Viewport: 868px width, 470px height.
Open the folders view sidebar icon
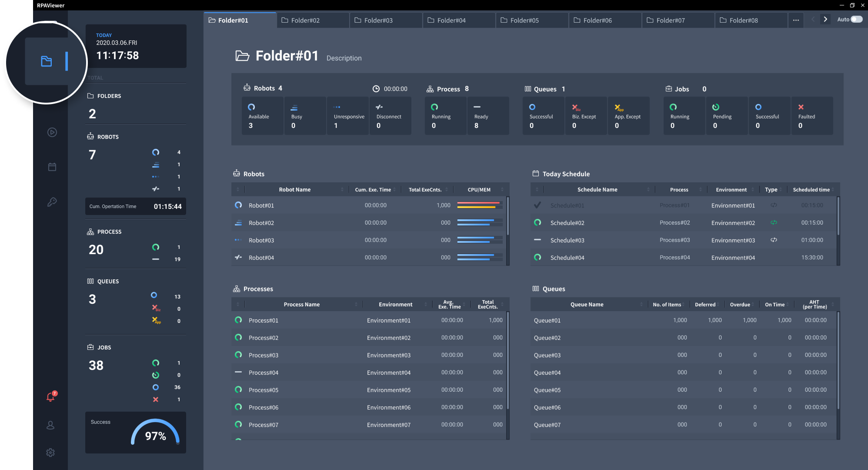47,61
